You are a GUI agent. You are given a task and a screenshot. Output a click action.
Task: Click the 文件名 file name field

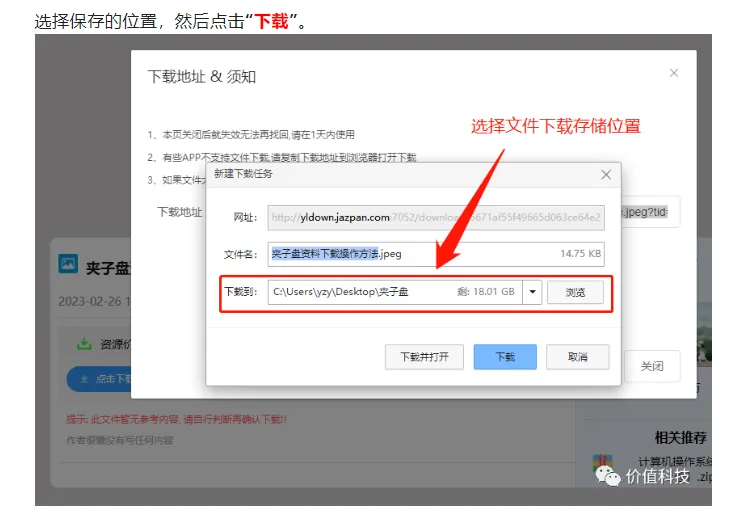point(436,254)
